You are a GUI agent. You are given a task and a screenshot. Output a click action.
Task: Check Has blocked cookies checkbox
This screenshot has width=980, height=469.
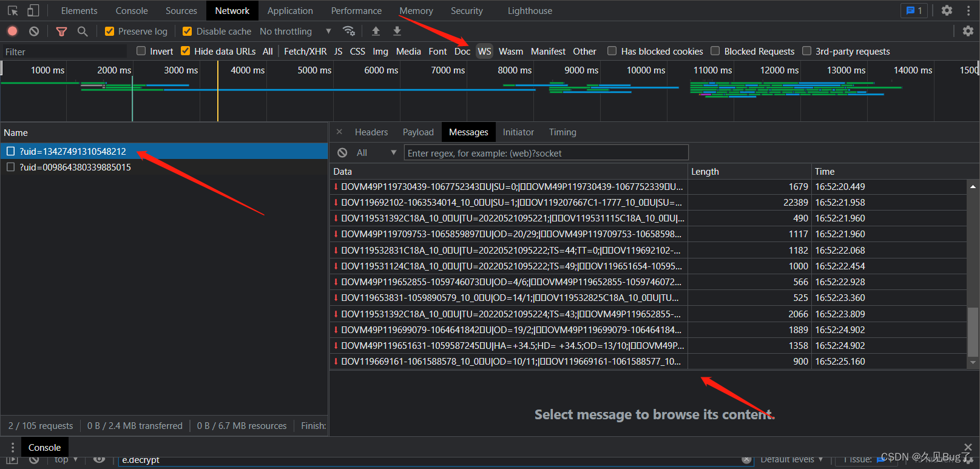612,51
